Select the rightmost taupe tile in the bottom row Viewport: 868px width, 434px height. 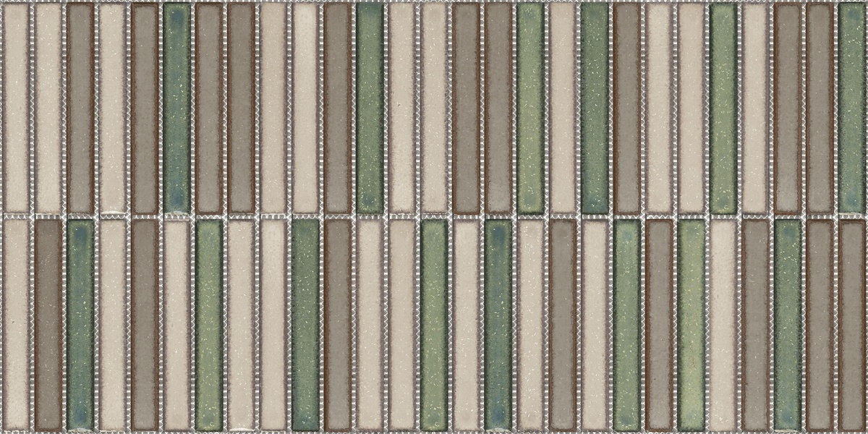[852, 324]
